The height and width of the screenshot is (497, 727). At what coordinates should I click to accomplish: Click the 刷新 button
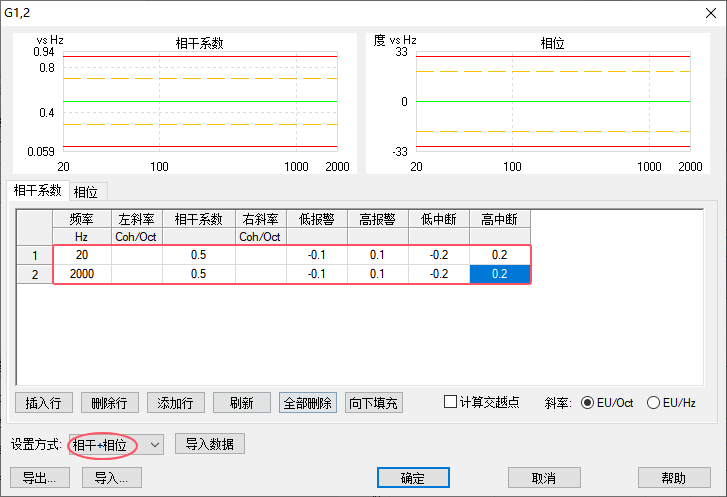(x=242, y=403)
